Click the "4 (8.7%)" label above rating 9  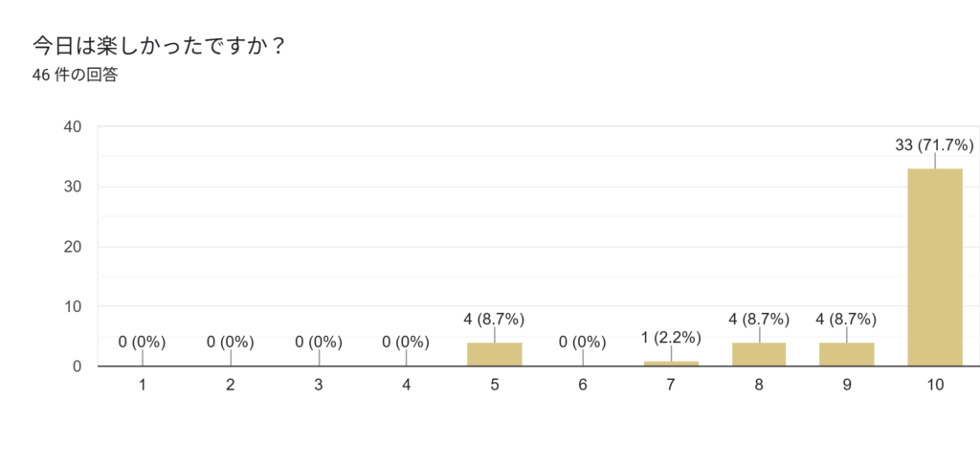[847, 319]
